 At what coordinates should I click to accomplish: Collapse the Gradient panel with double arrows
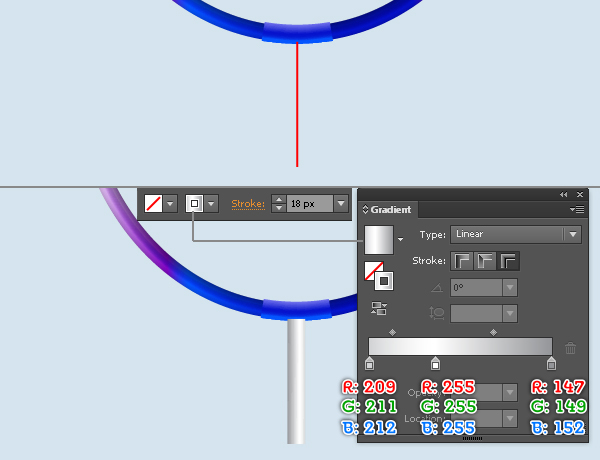pos(564,194)
